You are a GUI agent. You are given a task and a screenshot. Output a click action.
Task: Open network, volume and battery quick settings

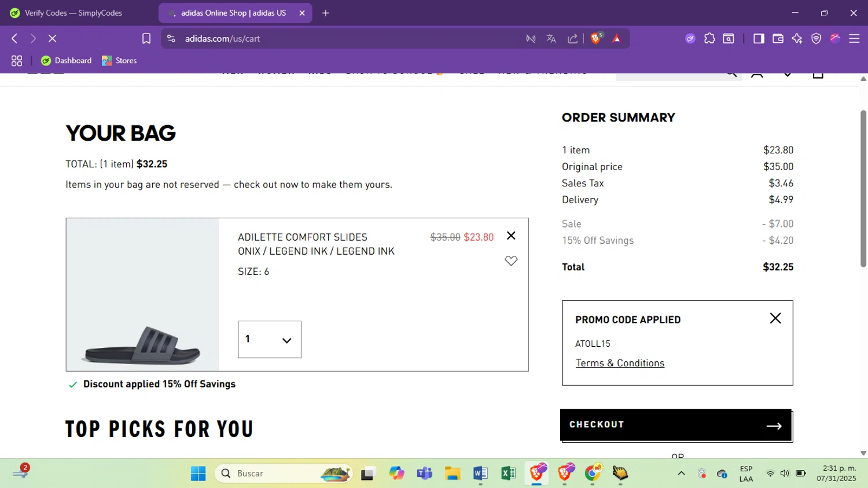pos(785,474)
